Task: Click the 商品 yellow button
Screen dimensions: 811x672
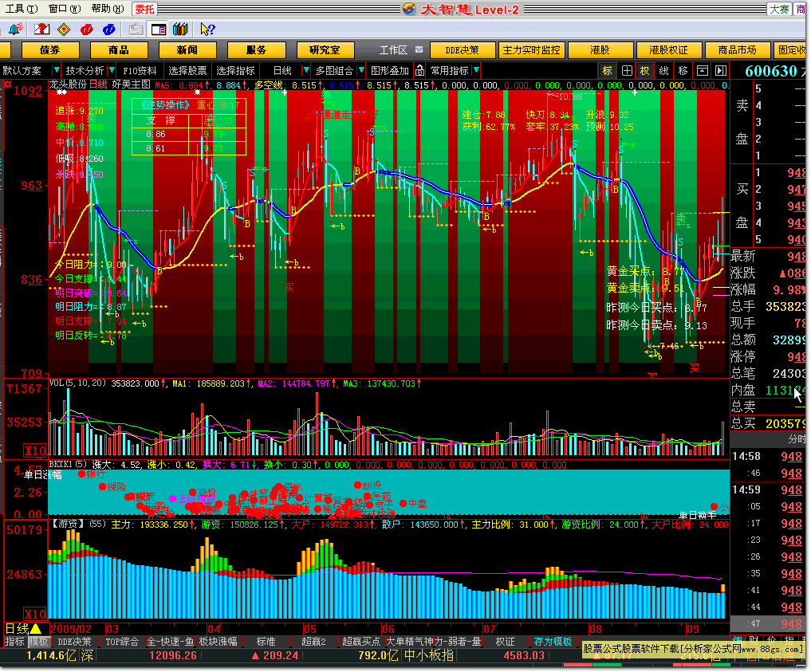Action: 119,49
